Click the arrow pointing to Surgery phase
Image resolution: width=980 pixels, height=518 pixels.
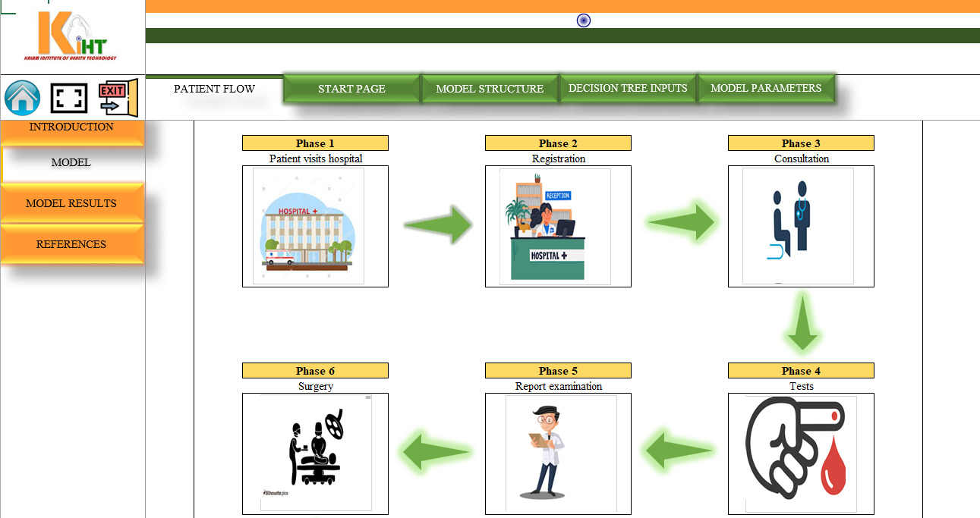point(436,453)
